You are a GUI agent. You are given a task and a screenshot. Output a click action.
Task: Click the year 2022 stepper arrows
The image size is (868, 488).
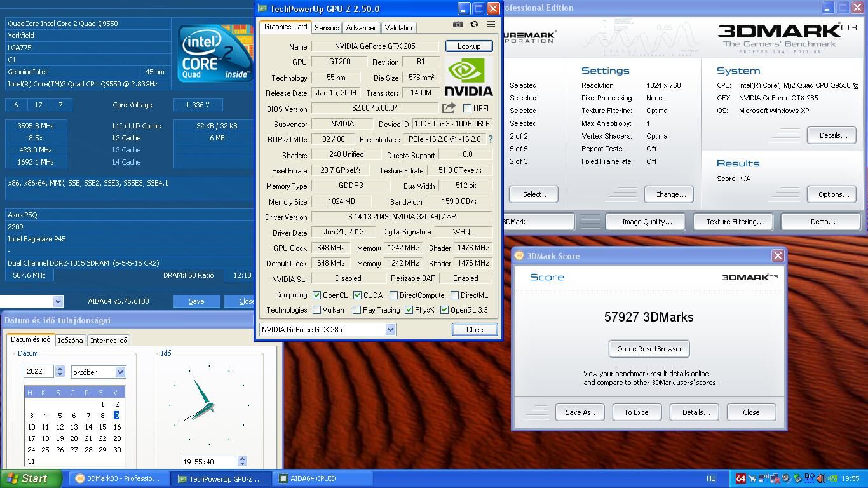60,371
